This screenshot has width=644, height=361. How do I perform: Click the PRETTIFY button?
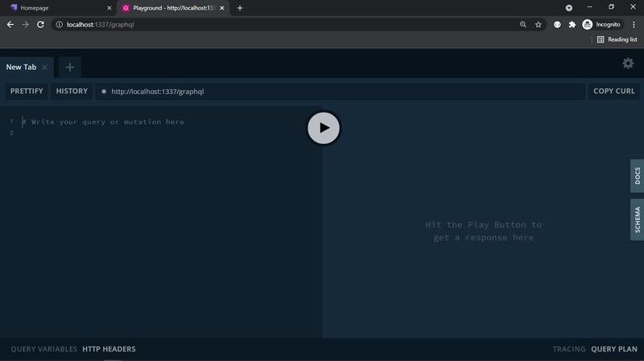[27, 91]
